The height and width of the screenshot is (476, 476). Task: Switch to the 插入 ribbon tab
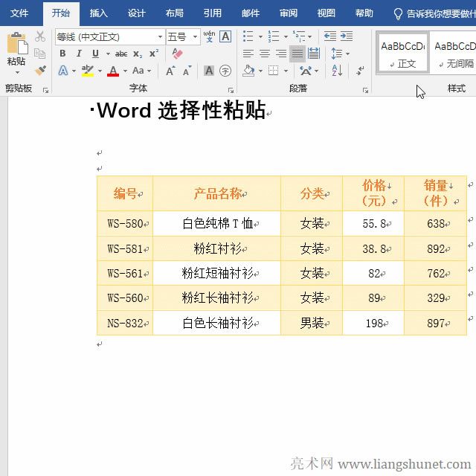pyautogui.click(x=98, y=13)
